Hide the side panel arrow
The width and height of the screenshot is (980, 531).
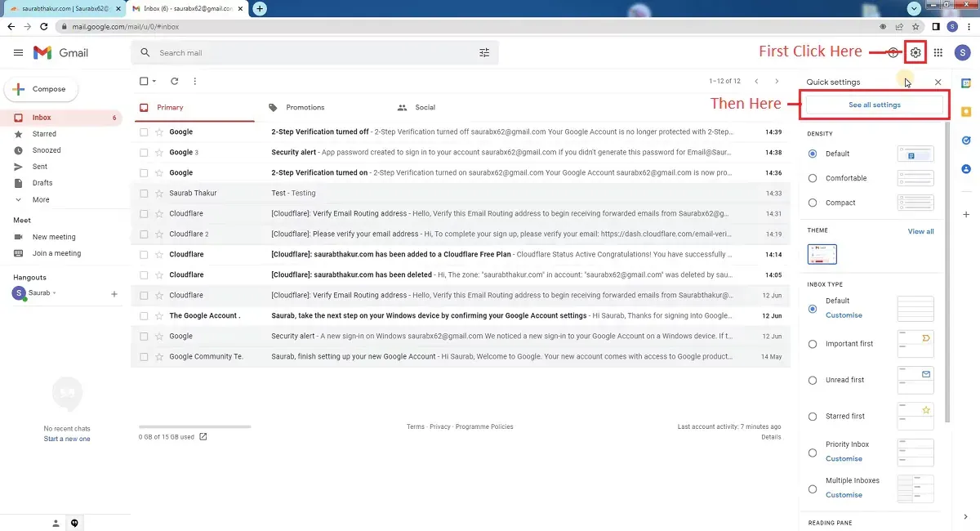click(966, 516)
